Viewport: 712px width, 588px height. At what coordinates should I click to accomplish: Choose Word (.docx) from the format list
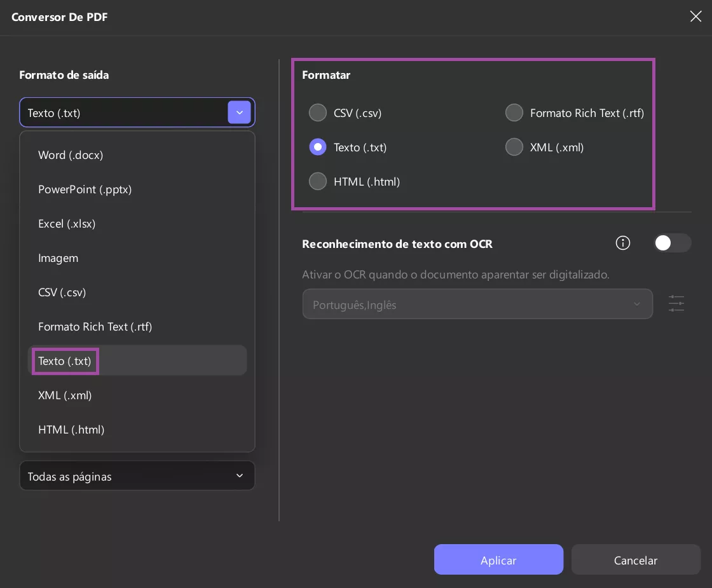tap(71, 154)
